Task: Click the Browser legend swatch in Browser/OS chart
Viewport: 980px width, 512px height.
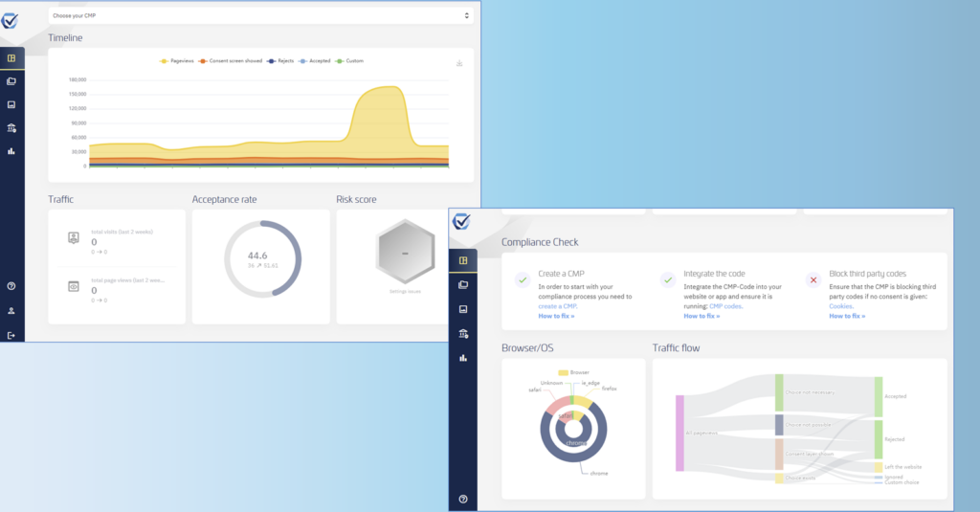Action: tap(563, 372)
